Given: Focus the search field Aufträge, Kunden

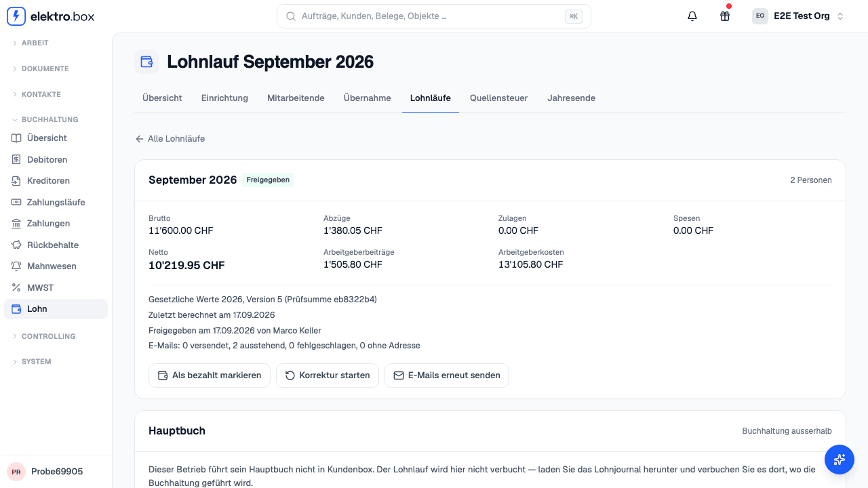Looking at the screenshot, I should [434, 16].
